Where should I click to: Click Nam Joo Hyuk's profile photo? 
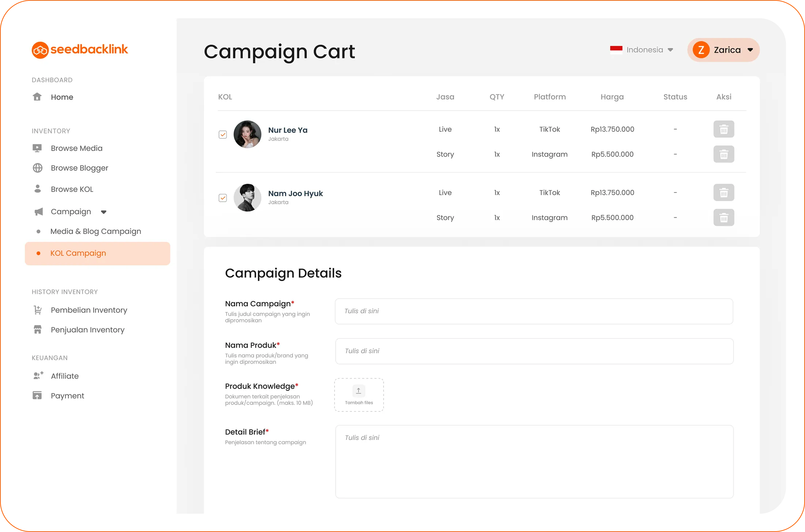coord(247,198)
